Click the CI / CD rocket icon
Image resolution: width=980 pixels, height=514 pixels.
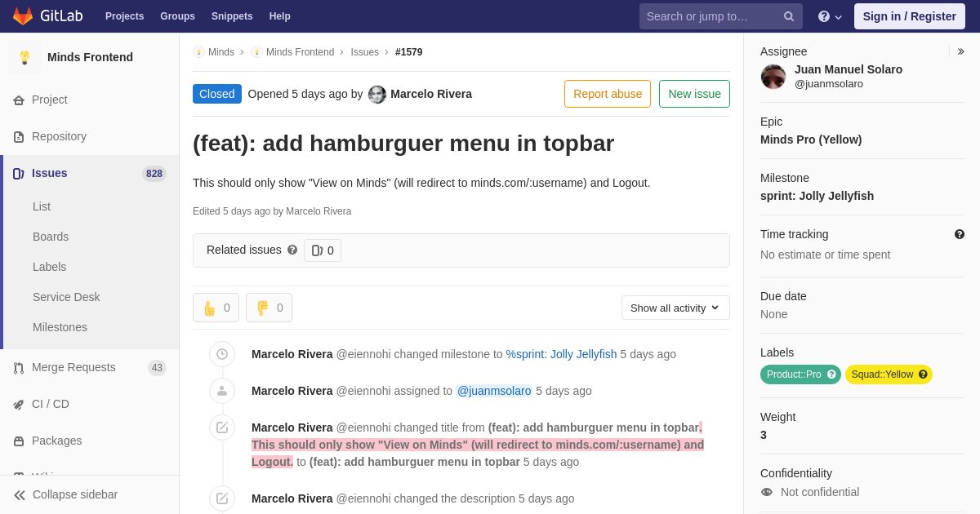click(x=19, y=404)
